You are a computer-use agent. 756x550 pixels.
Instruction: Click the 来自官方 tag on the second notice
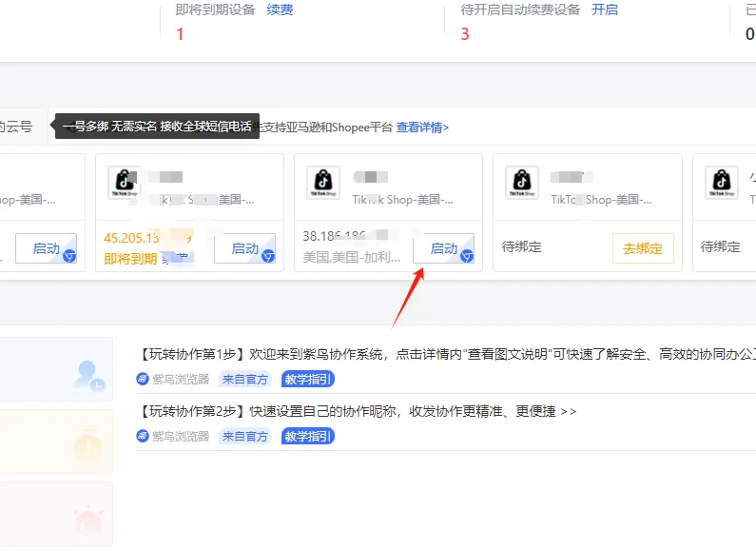coord(245,436)
